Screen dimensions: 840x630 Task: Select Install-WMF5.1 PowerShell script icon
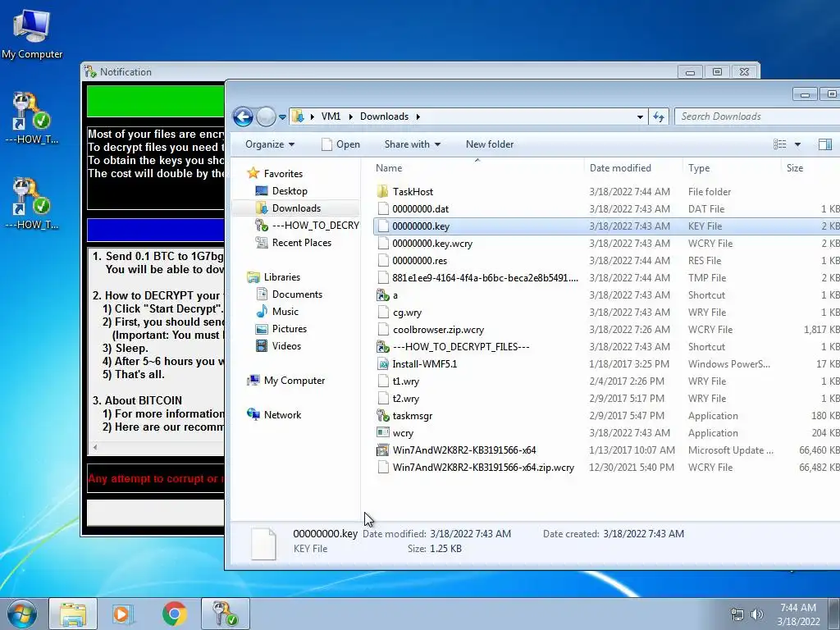coord(382,363)
